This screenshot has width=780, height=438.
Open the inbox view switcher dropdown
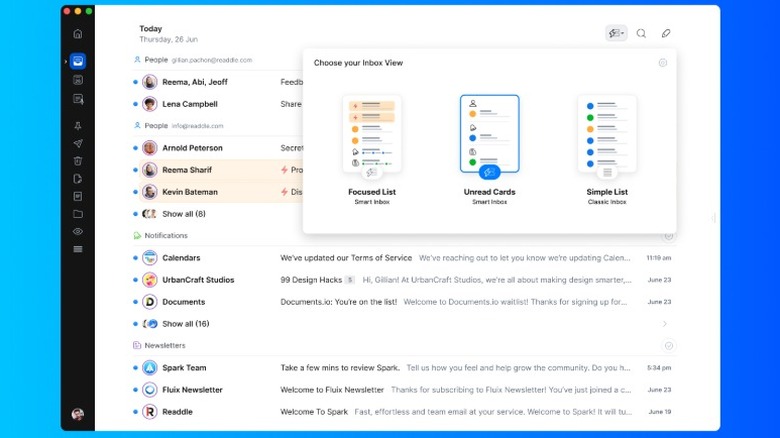pos(616,33)
